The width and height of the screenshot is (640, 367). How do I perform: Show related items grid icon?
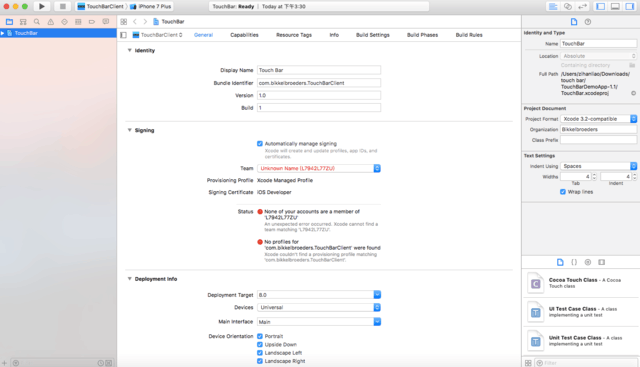pos(124,22)
